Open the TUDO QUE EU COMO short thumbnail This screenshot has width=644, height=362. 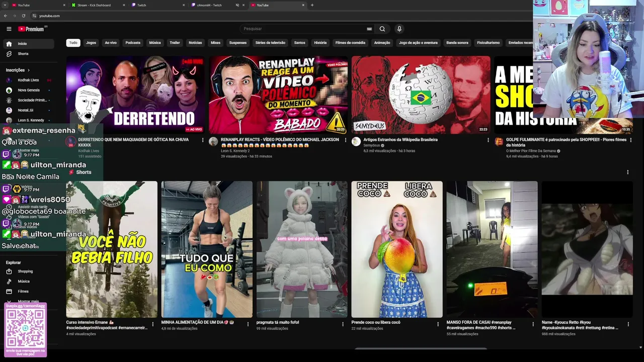coord(207,249)
